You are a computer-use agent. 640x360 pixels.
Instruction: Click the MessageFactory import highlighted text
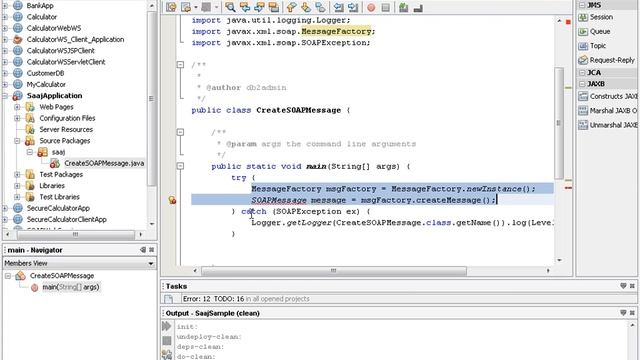click(336, 31)
